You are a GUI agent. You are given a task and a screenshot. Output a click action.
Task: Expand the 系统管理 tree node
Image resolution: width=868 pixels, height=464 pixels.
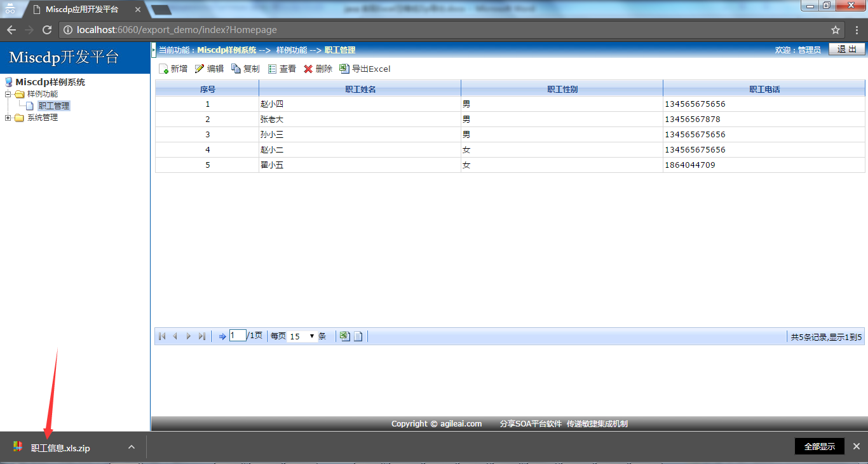[x=8, y=118]
